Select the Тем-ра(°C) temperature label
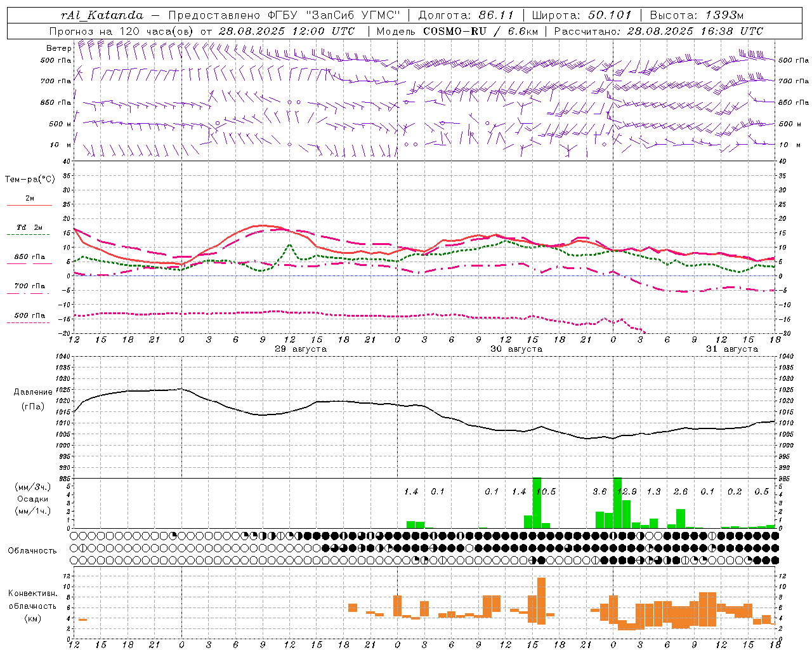Screen dimensions: 812x650 [30, 180]
